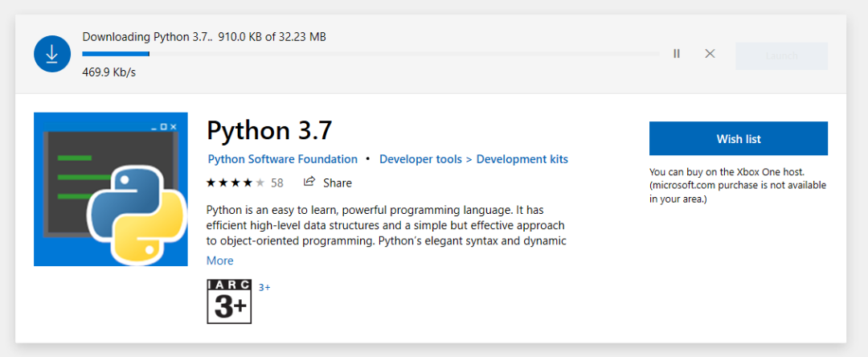Image resolution: width=868 pixels, height=357 pixels.
Task: Click the Python 3.7 app logo image
Action: (111, 189)
